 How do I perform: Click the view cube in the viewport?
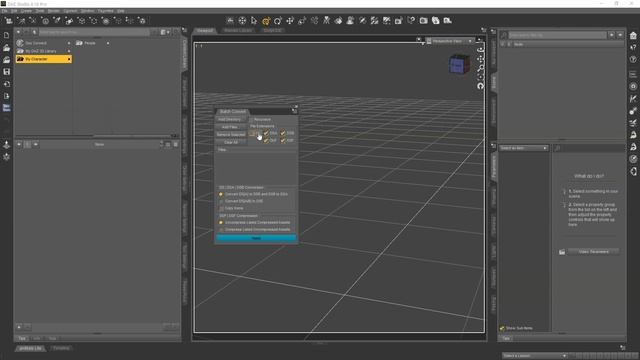pyautogui.click(x=459, y=64)
